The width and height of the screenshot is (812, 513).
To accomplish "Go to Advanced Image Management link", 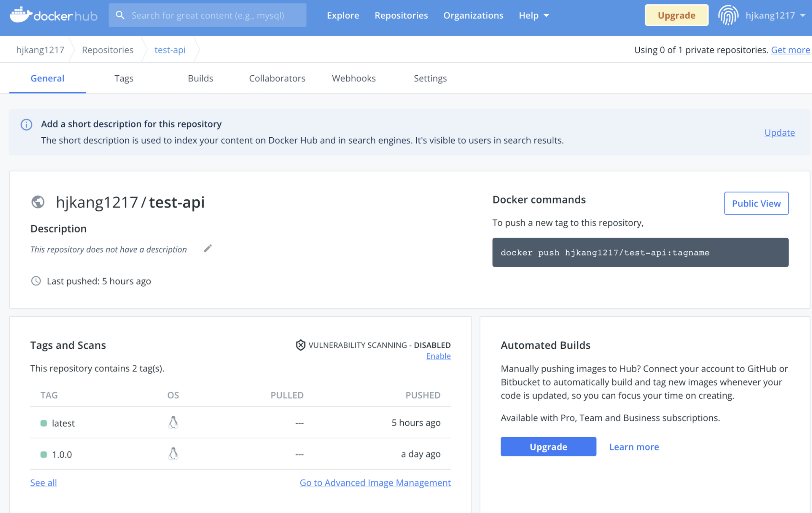I will (x=375, y=483).
